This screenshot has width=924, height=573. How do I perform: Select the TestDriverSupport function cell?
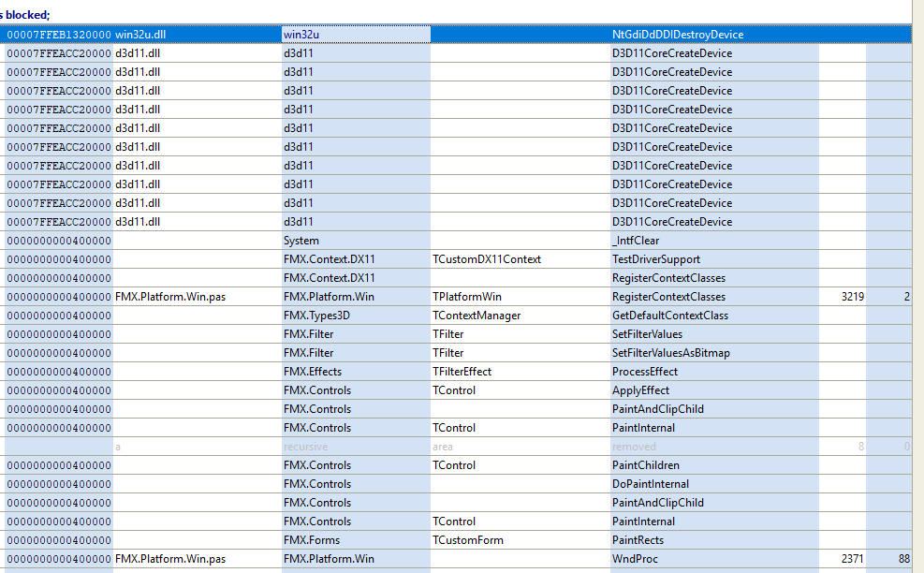pyautogui.click(x=714, y=259)
